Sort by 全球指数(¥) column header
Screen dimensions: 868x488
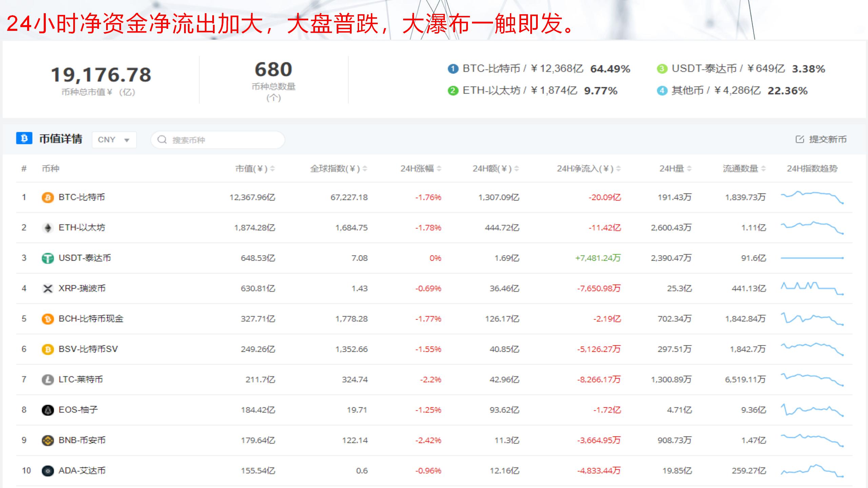(x=338, y=168)
